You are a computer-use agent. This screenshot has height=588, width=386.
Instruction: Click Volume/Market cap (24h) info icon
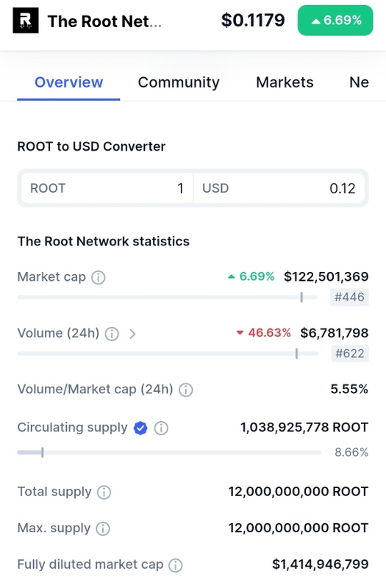(x=186, y=390)
